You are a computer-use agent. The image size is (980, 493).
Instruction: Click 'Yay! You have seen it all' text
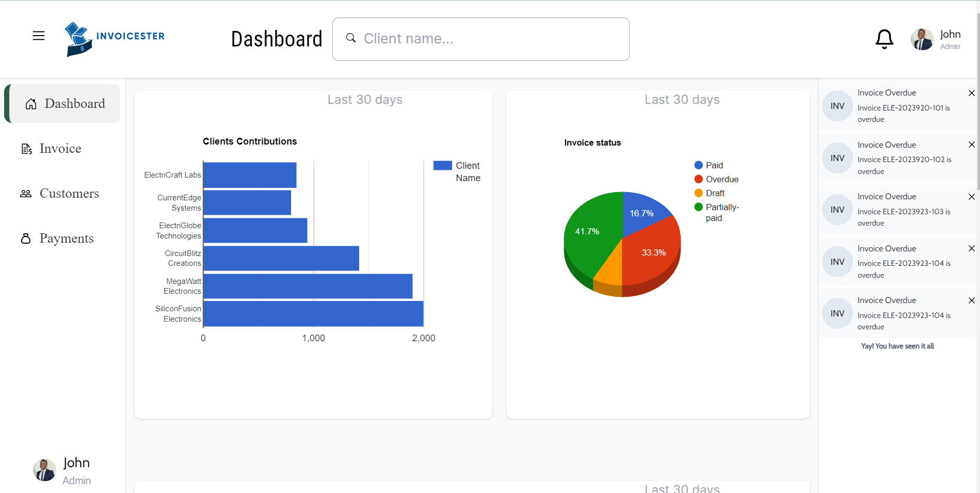pos(897,346)
